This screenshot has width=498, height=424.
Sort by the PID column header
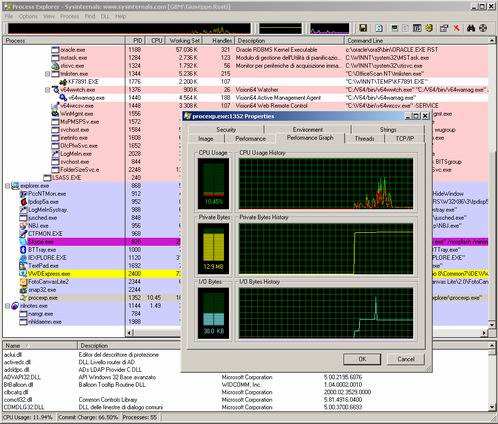tap(136, 40)
